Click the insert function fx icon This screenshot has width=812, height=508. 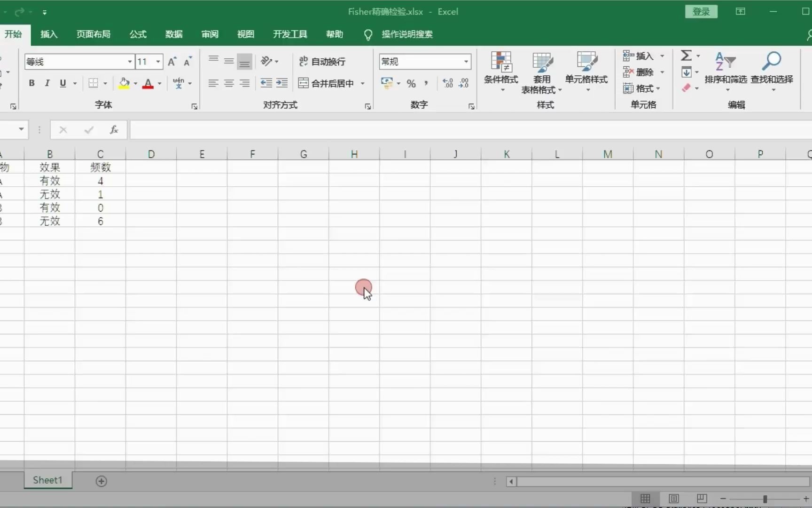(x=114, y=130)
